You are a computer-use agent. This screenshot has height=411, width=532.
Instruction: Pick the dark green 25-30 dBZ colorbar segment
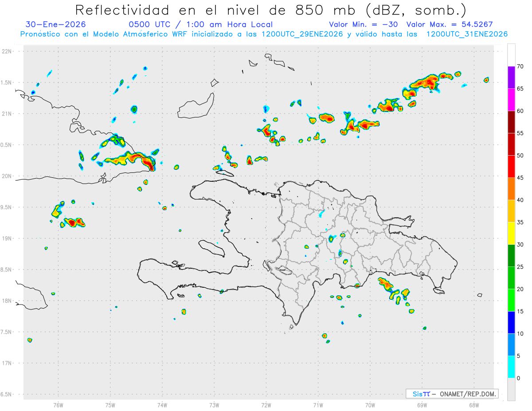[x=511, y=256]
